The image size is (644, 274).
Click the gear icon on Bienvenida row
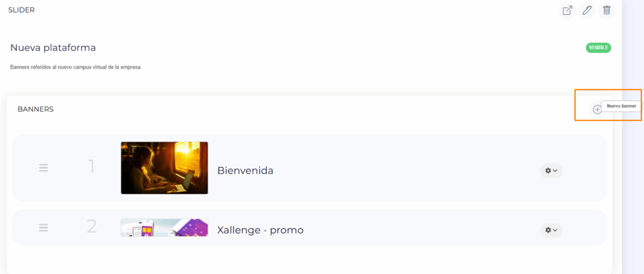coord(548,170)
